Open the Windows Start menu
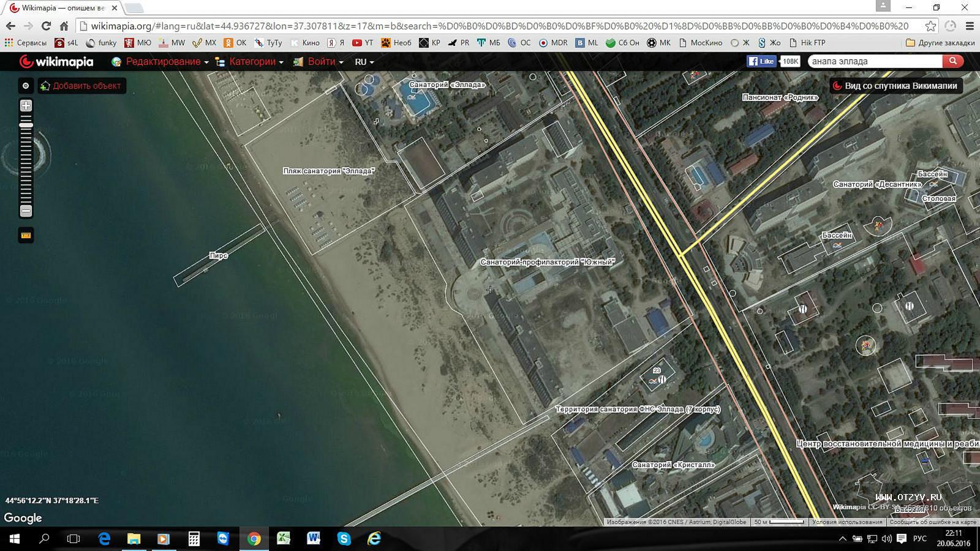Image resolution: width=980 pixels, height=551 pixels. coord(15,539)
